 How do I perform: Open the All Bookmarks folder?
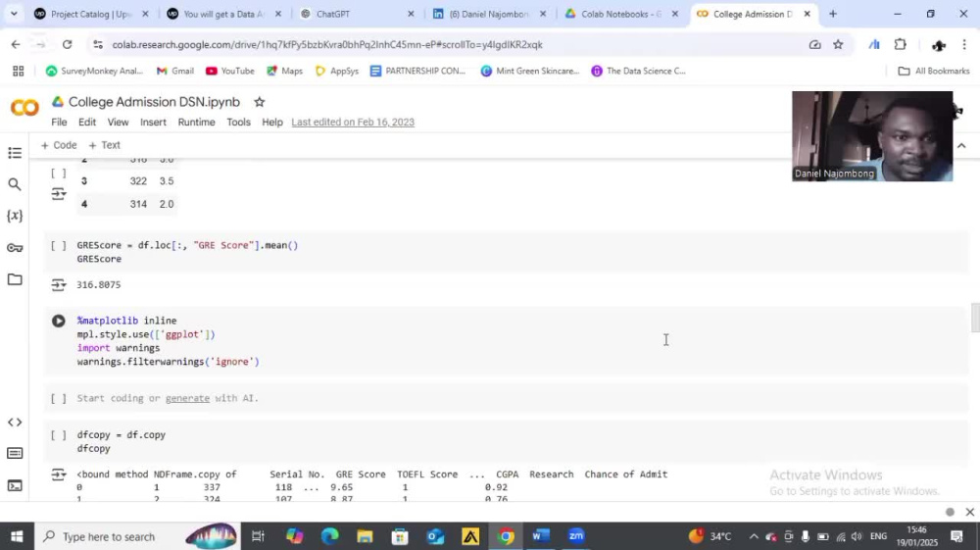934,72
